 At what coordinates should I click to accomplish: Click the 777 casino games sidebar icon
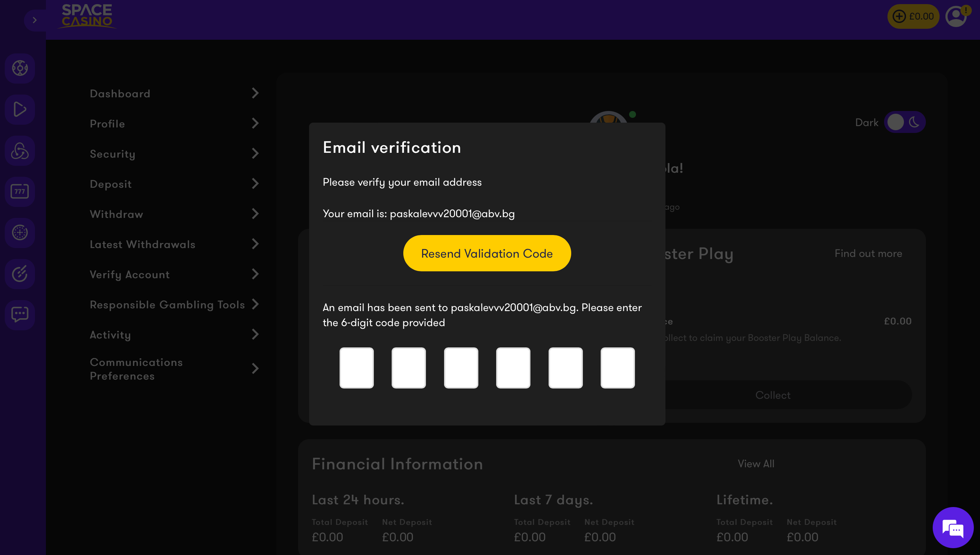pyautogui.click(x=20, y=190)
